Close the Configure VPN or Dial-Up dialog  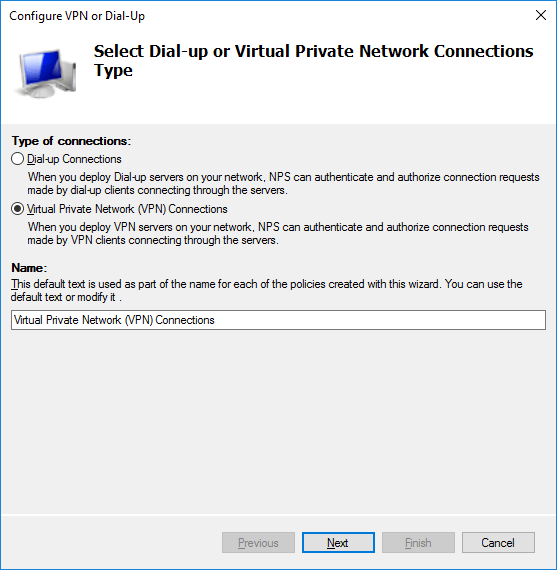point(541,15)
